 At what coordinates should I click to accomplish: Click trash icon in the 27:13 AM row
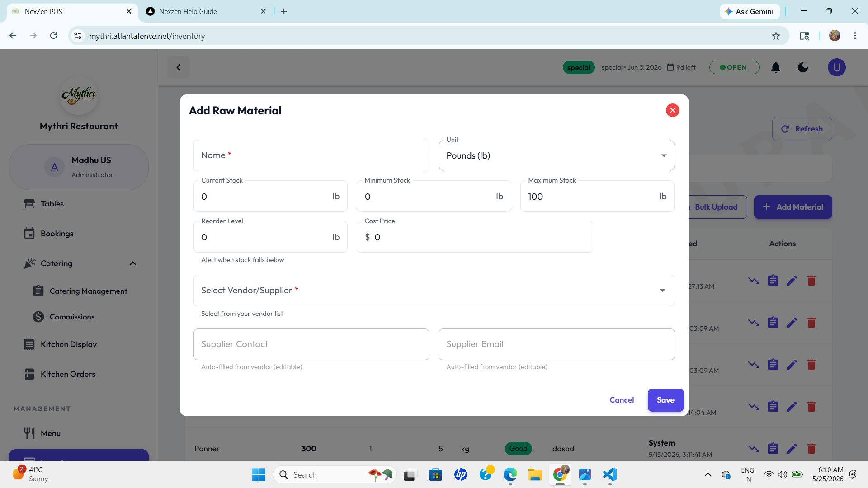tap(811, 281)
